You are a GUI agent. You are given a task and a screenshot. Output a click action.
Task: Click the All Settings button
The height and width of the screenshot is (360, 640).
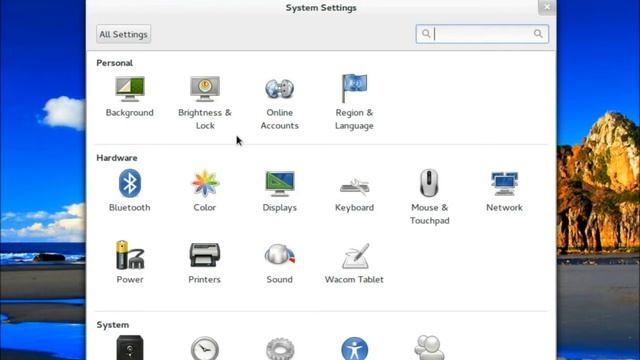coord(124,34)
